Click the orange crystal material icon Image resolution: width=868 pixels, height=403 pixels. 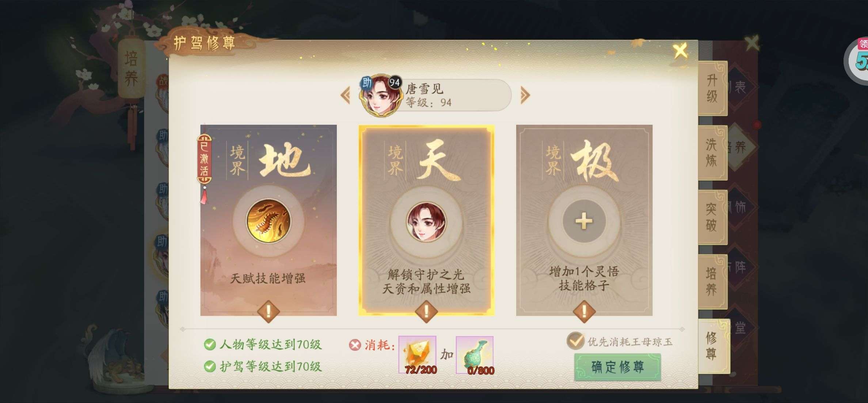417,355
